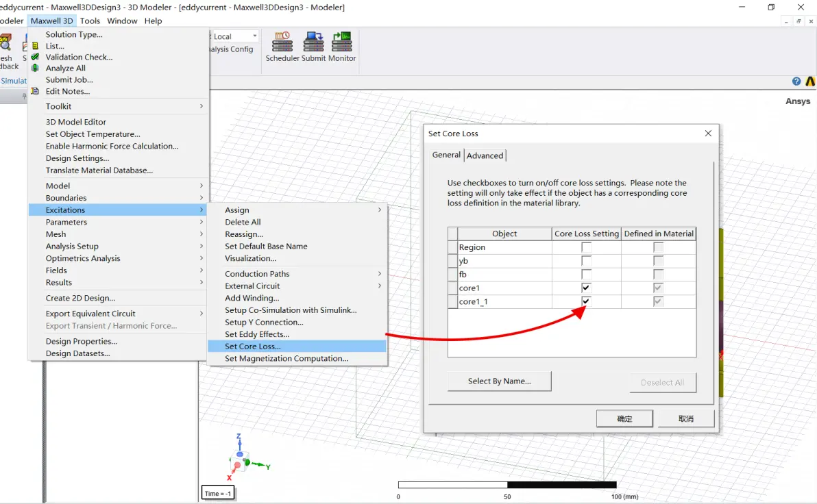Click the Object column header
Image resolution: width=817 pixels, height=504 pixels.
tap(504, 234)
